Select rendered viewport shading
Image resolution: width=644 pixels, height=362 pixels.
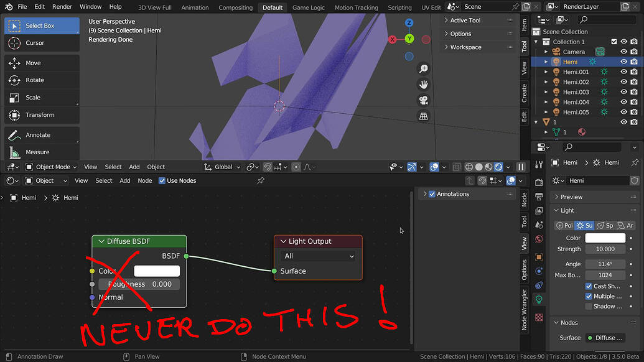click(x=498, y=167)
